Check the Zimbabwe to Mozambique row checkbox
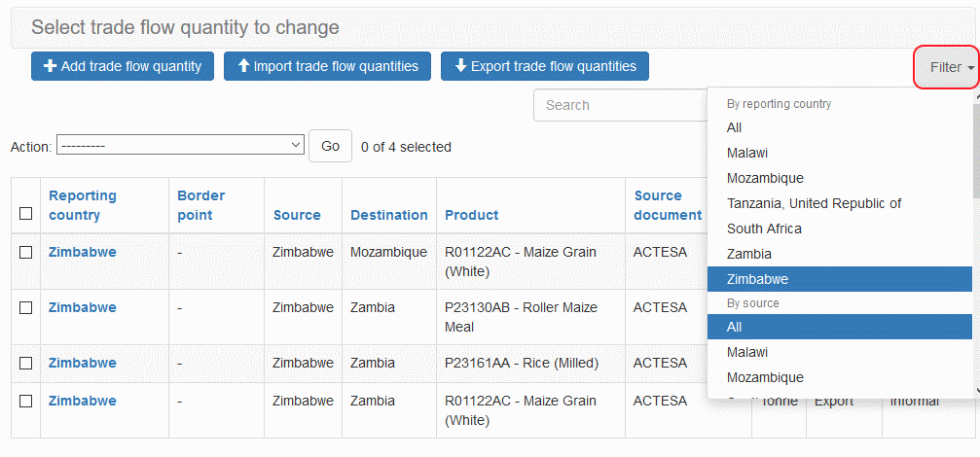This screenshot has height=457, width=980. click(26, 252)
